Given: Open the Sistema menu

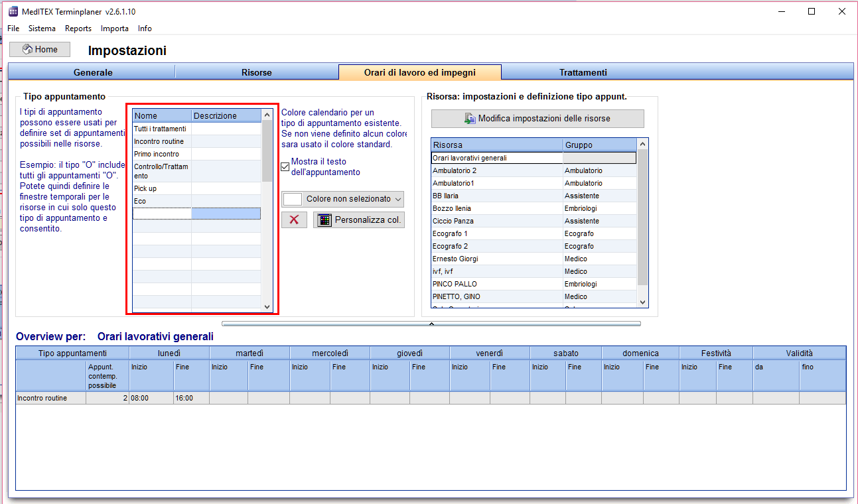Looking at the screenshot, I should [x=42, y=29].
